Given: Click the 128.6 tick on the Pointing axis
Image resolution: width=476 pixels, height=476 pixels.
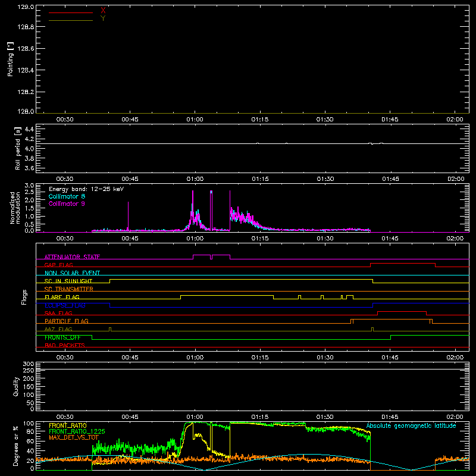Looking at the screenshot, I should [x=26, y=49].
